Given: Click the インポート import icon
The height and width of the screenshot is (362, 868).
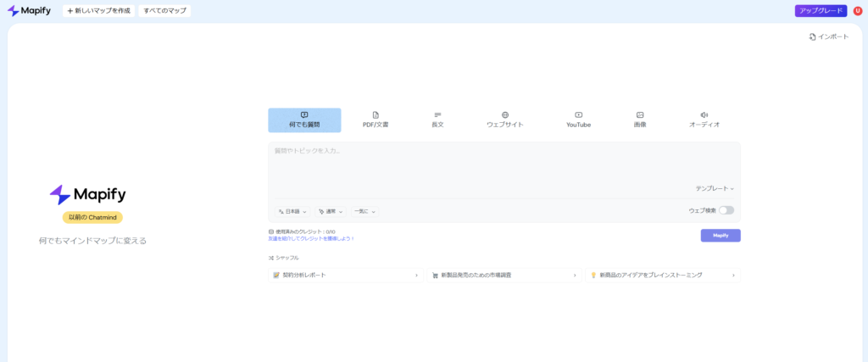Looking at the screenshot, I should (812, 36).
